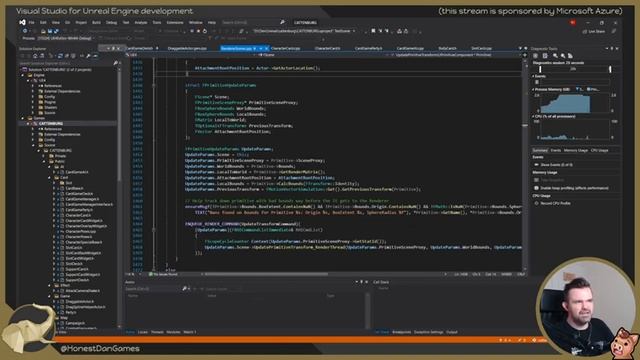Image resolution: width=640 pixels, height=360 pixels.
Task: Expand UE4 External Dependencies node
Action: (x=33, y=91)
